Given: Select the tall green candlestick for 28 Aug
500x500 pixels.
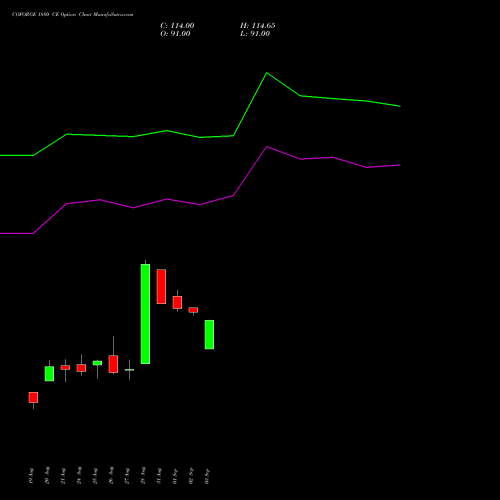Looking at the screenshot, I should click(x=145, y=314).
